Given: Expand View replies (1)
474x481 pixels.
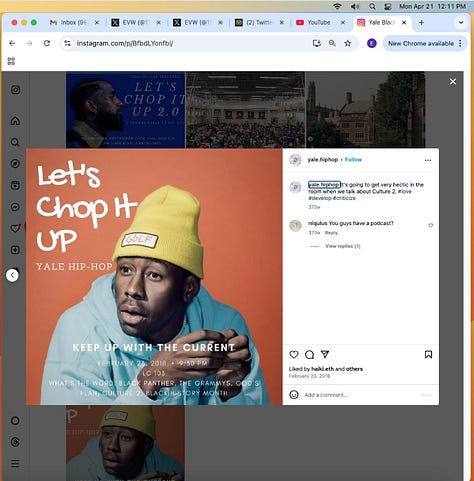Looking at the screenshot, I should click(343, 246).
